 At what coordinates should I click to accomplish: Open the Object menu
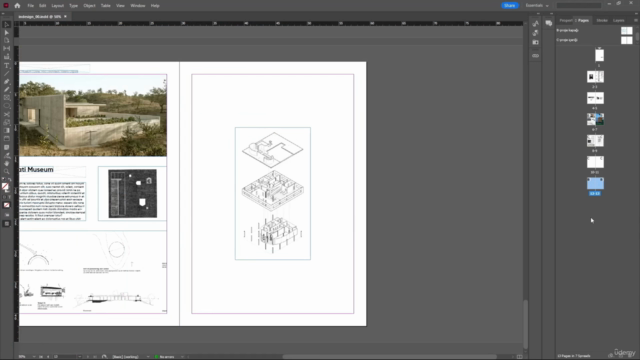pyautogui.click(x=89, y=6)
